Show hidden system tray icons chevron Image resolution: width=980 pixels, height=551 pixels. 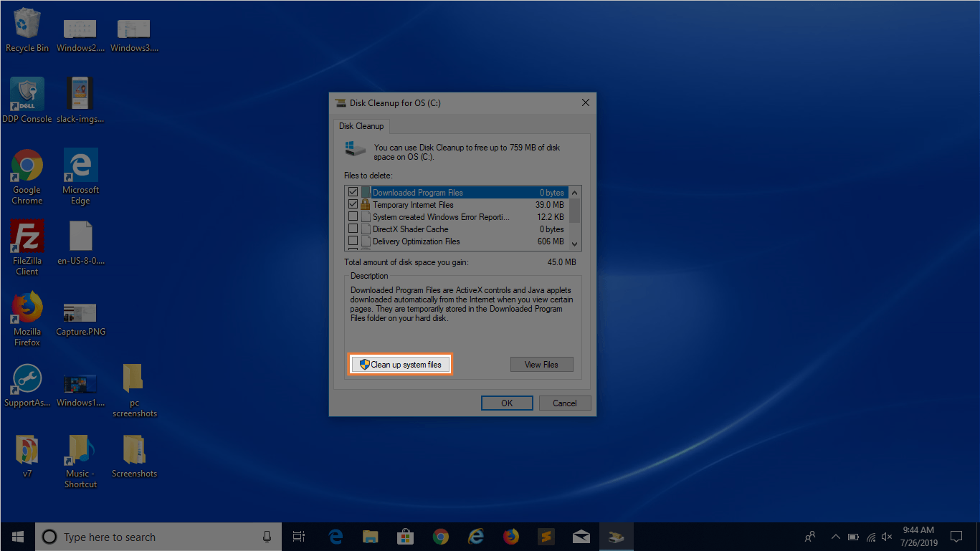tap(835, 536)
